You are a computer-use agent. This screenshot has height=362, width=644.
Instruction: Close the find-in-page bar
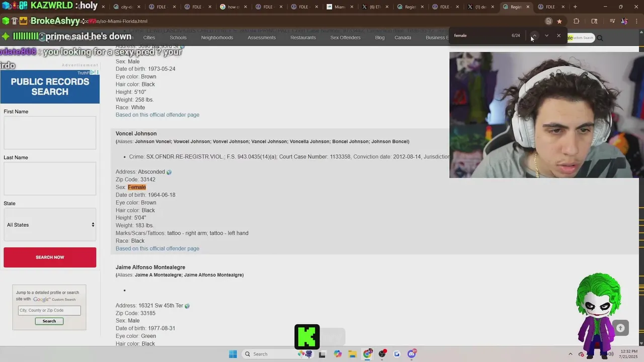(x=558, y=36)
